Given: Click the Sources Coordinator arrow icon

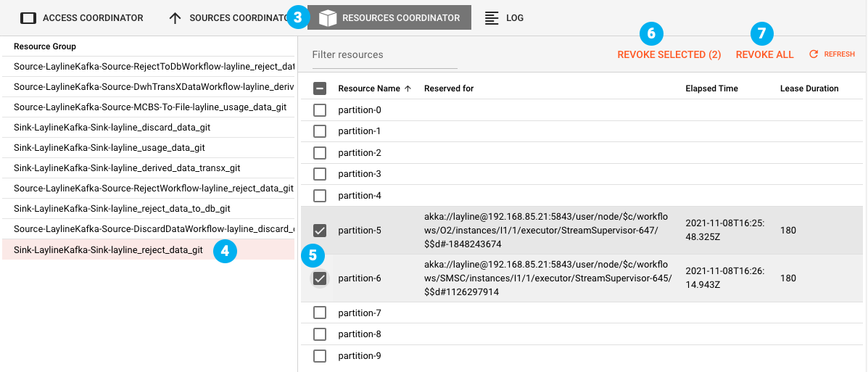Looking at the screenshot, I should [x=175, y=17].
